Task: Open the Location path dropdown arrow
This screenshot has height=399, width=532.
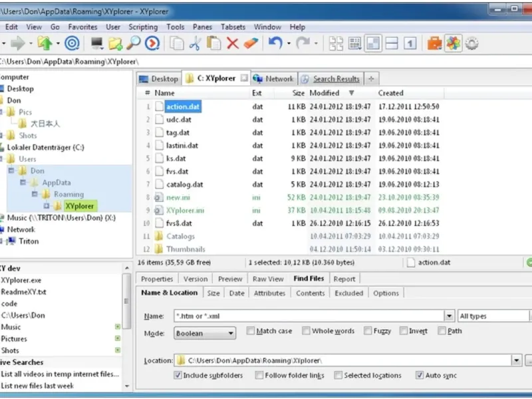Action: tap(516, 360)
